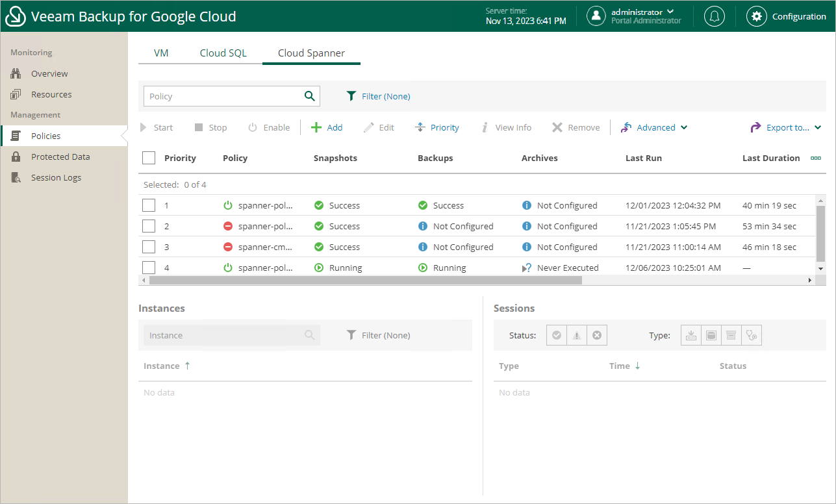Click the horizontal scrollbar under policies table
836x504 pixels.
tap(366, 280)
